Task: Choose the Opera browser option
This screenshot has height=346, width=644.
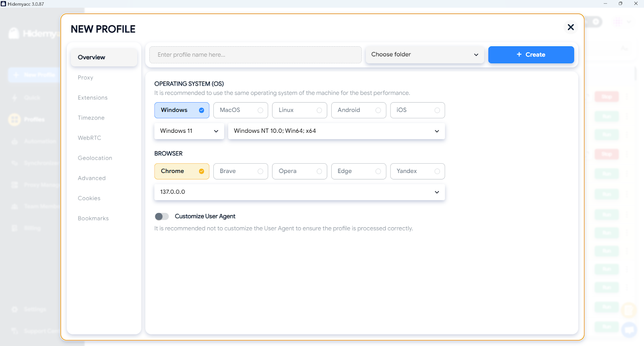Action: tap(299, 171)
